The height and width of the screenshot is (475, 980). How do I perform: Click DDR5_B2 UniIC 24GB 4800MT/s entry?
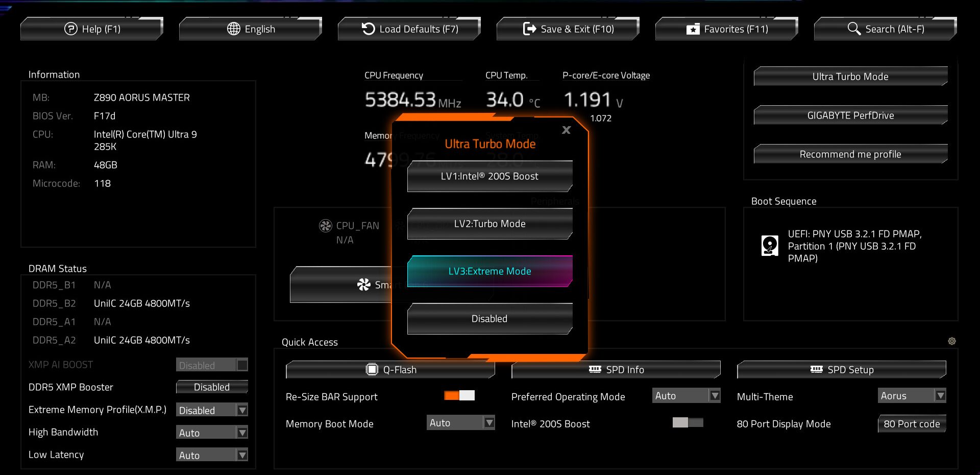142,303
